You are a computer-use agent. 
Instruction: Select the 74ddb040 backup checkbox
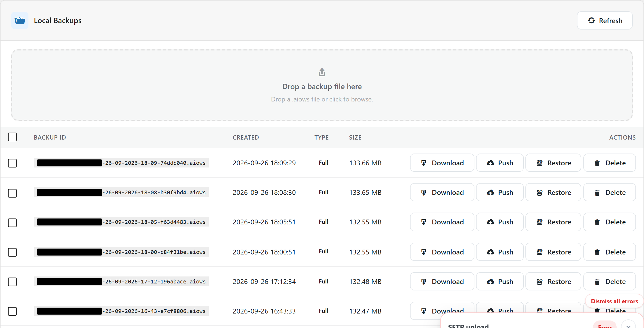tap(12, 163)
